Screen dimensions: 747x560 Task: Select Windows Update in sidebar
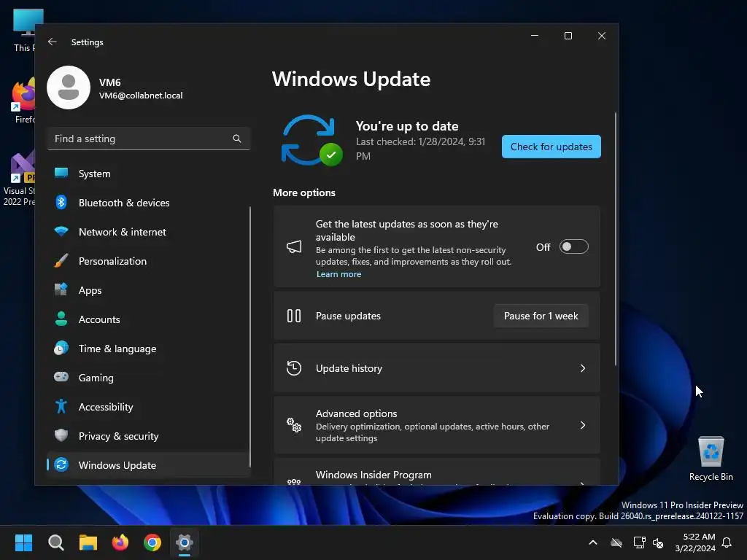pos(149,465)
